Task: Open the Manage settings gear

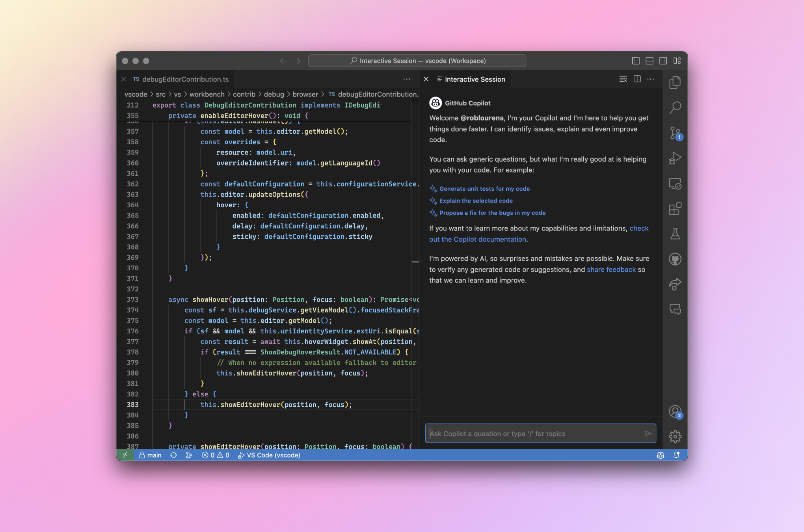Action: tap(675, 436)
